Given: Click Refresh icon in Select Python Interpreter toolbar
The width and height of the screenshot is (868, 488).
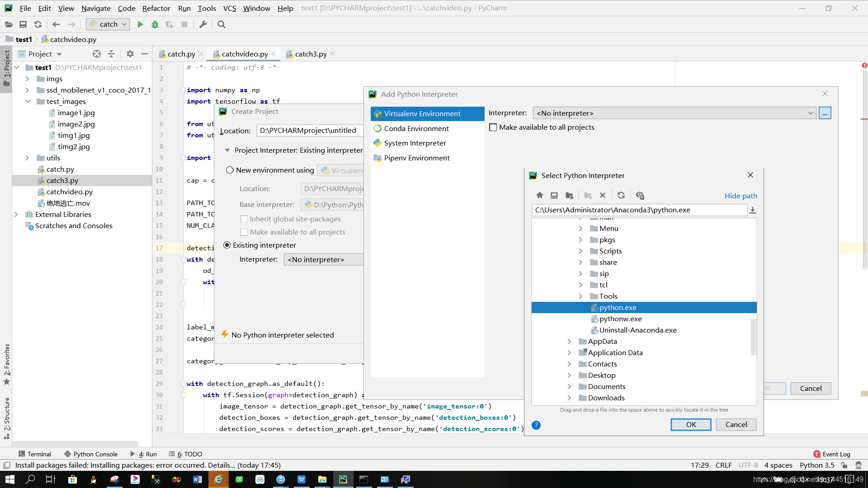Looking at the screenshot, I should [621, 195].
